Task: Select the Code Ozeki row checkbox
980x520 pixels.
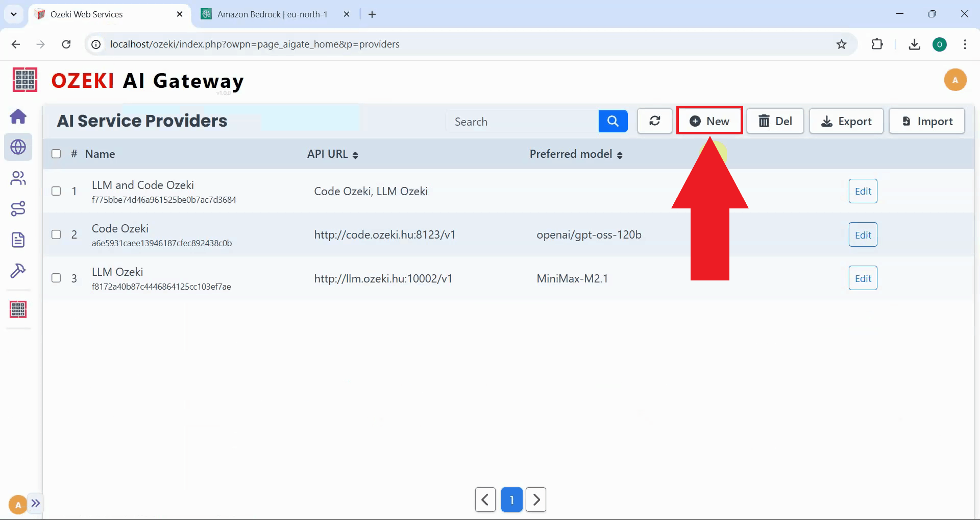Action: [x=56, y=234]
